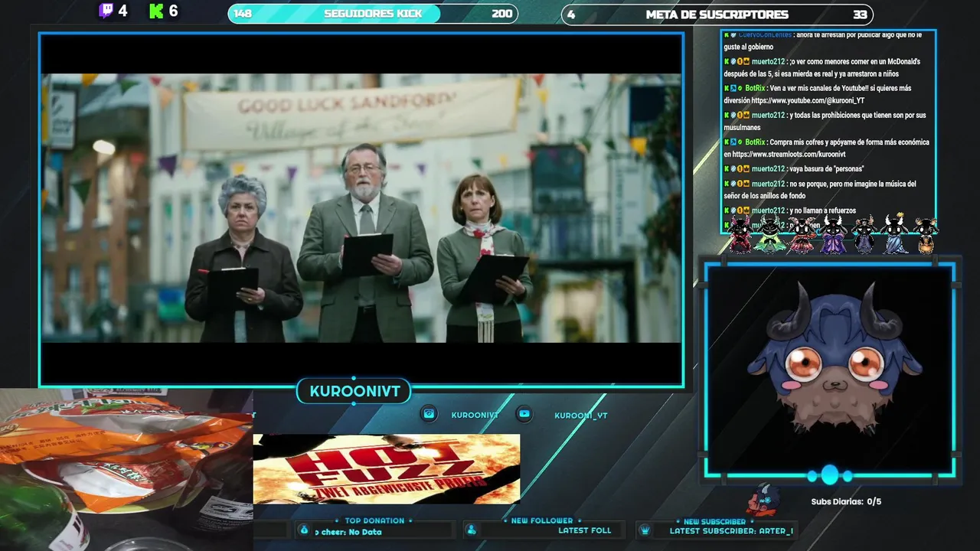This screenshot has height=551, width=980.
Task: Click the snack bag webcam feed
Action: tap(126, 470)
